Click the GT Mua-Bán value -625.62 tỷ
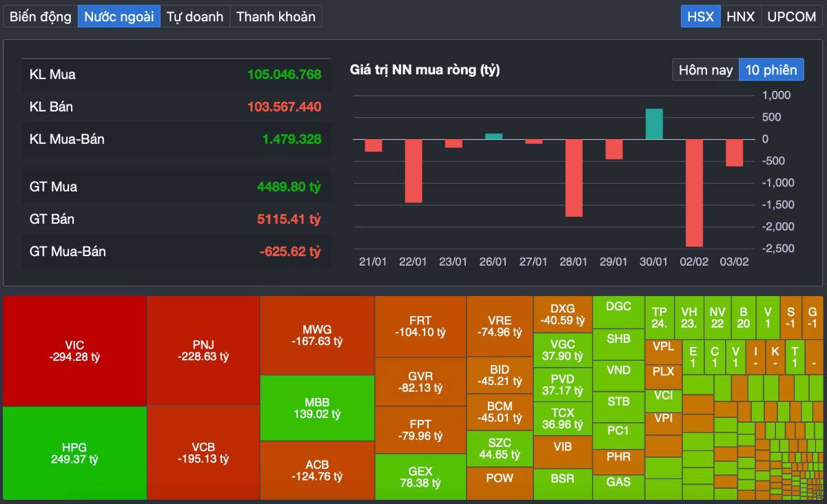The width and height of the screenshot is (827, 504). 290,251
